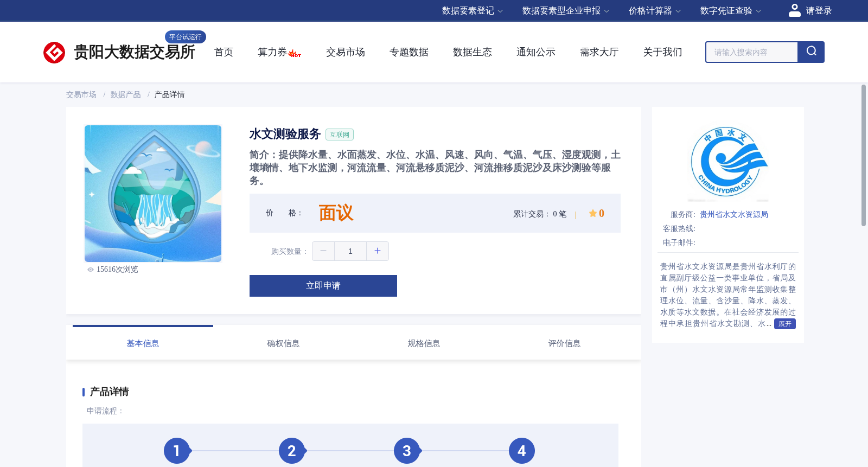Open the 通知公示 nav item
Viewport: 868px width, 467px height.
coord(536,52)
